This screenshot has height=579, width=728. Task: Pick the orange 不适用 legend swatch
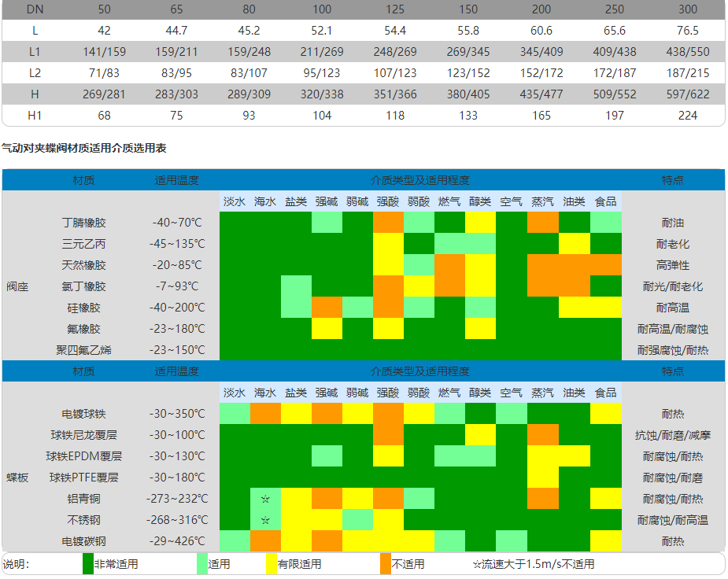pos(386,564)
